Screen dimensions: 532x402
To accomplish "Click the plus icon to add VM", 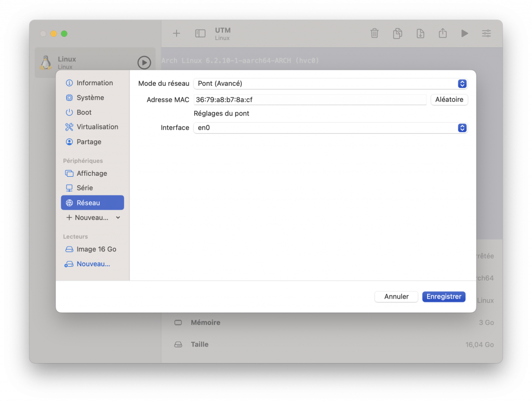I will (x=177, y=33).
